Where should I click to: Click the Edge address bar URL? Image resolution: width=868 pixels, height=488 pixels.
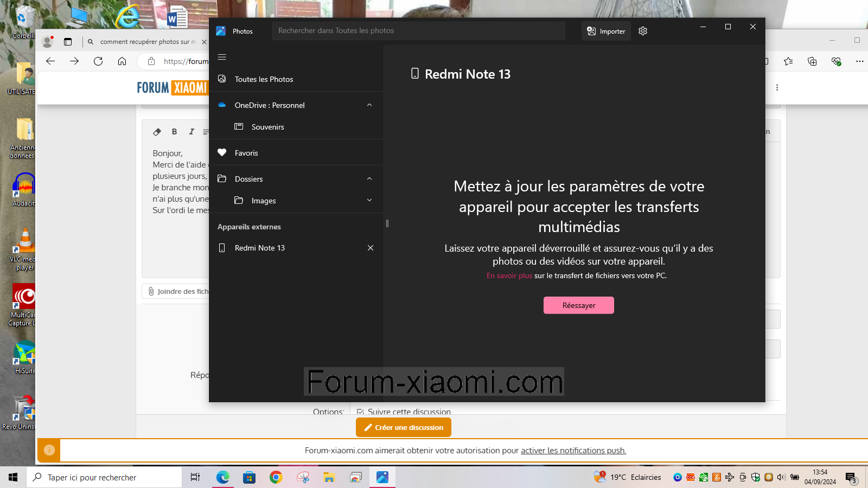click(x=186, y=61)
